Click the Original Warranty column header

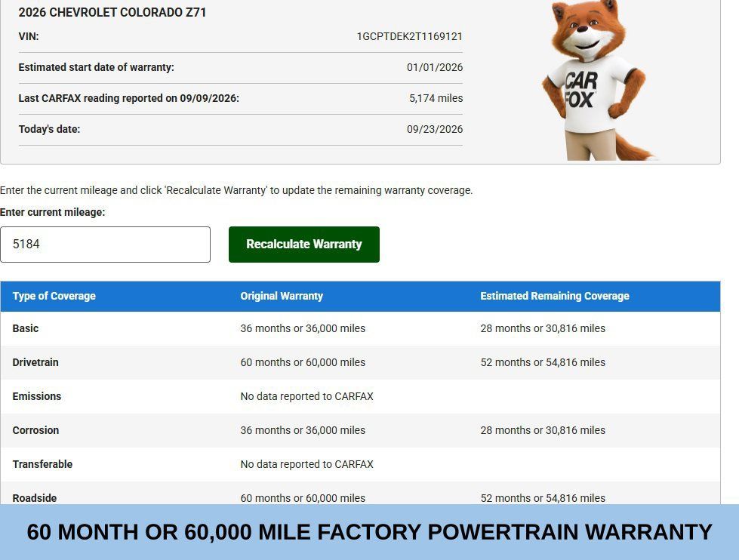point(282,296)
